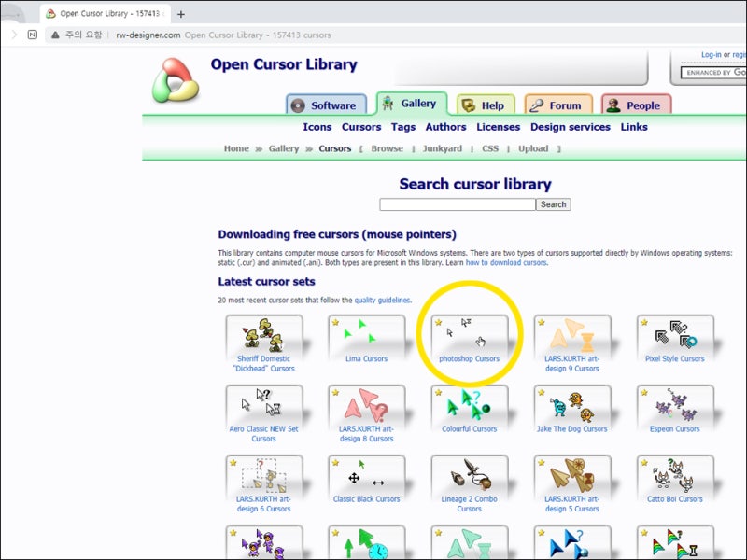Open Espeon Cursors set icon

point(675,405)
